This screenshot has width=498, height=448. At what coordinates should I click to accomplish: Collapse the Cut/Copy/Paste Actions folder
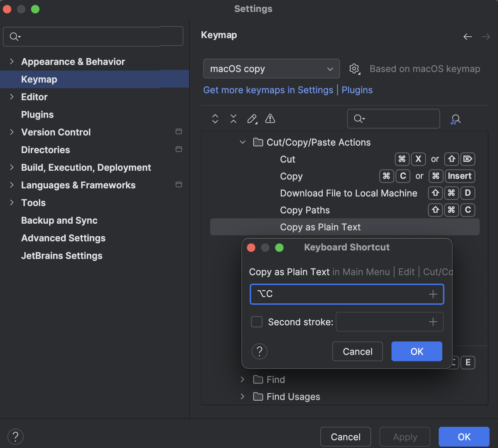pos(242,142)
